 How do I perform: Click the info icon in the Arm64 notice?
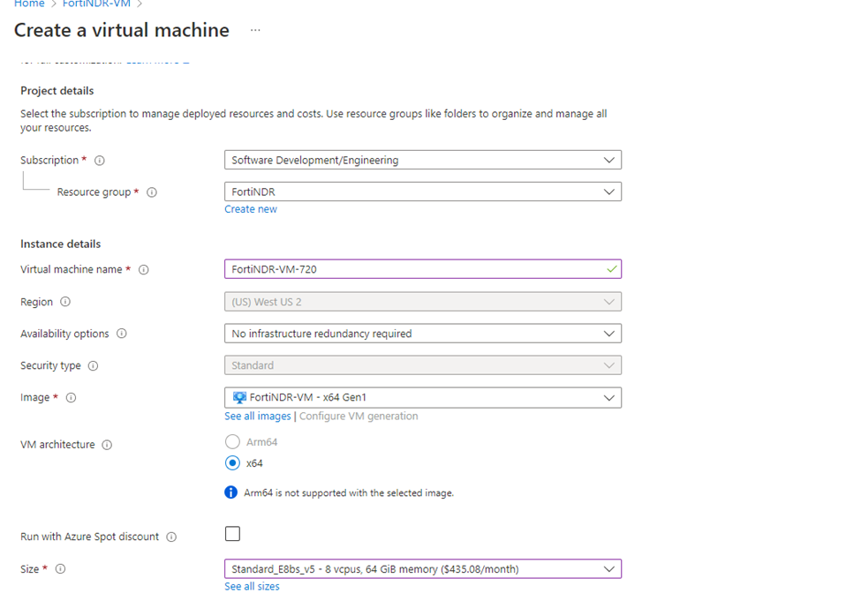coord(232,492)
